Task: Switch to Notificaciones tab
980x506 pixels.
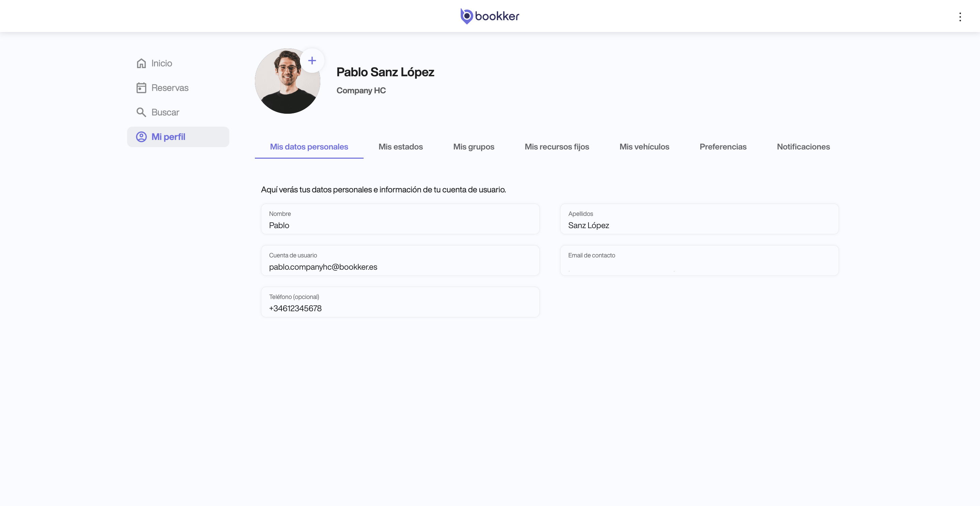Action: pyautogui.click(x=803, y=147)
